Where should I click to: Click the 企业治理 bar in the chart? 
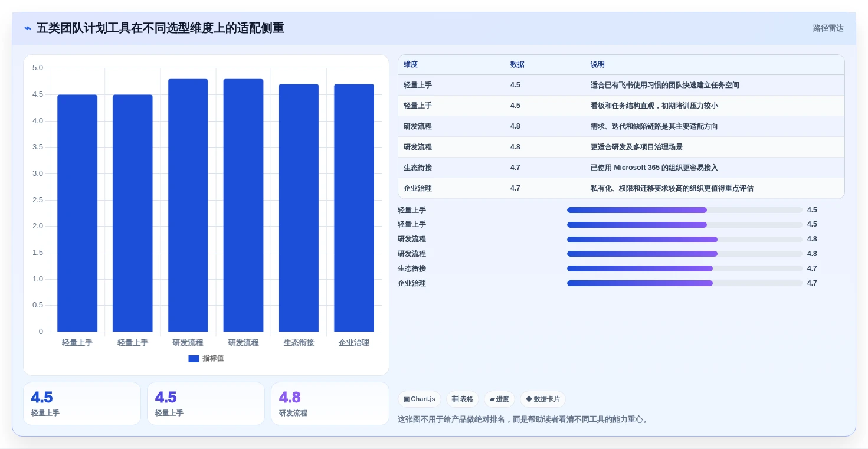(354, 208)
